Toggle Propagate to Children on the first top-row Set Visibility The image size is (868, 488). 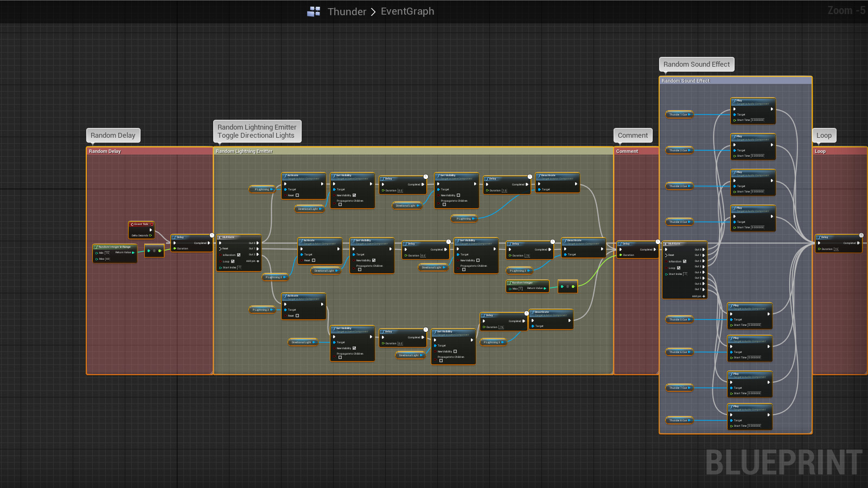pyautogui.click(x=340, y=204)
